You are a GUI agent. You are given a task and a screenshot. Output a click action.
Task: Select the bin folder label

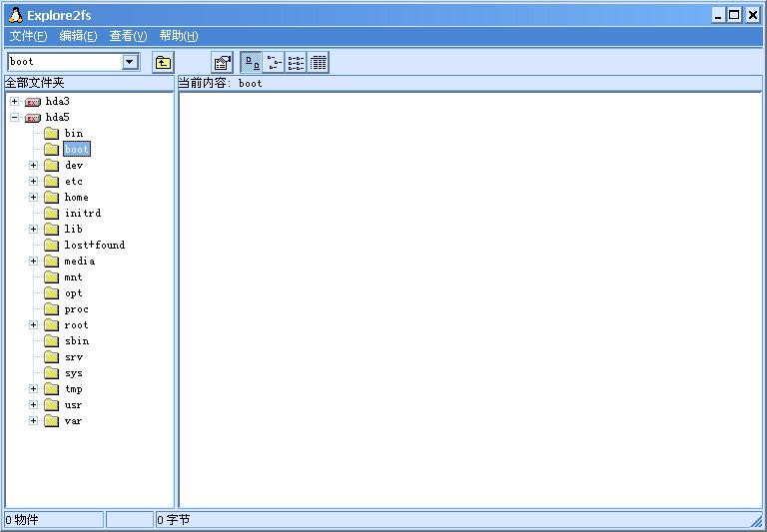coord(74,133)
